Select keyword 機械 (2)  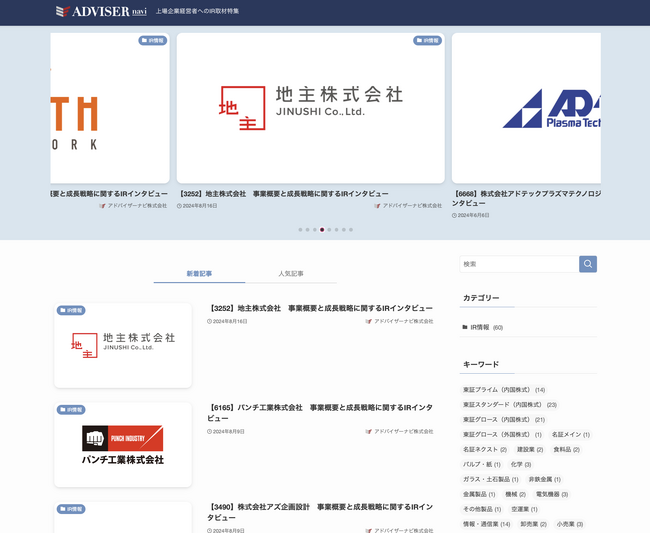point(516,495)
